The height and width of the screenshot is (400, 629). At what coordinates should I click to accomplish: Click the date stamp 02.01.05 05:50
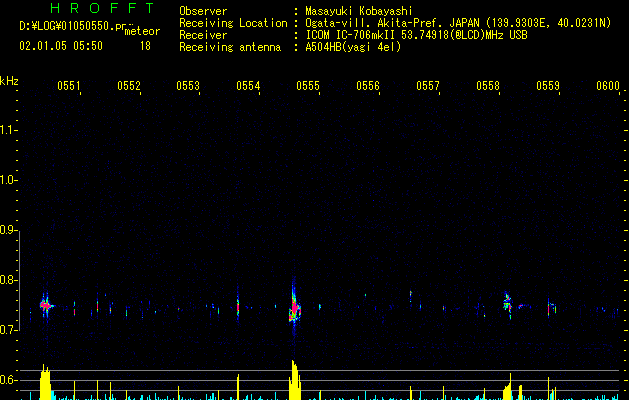coord(61,46)
